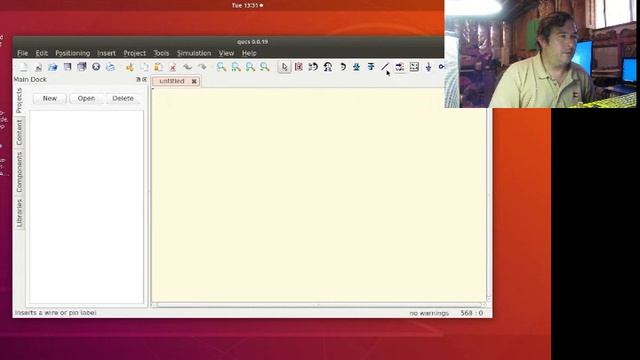This screenshot has height=360, width=640.
Task: Click the Rotate component icon
Action: tap(342, 67)
